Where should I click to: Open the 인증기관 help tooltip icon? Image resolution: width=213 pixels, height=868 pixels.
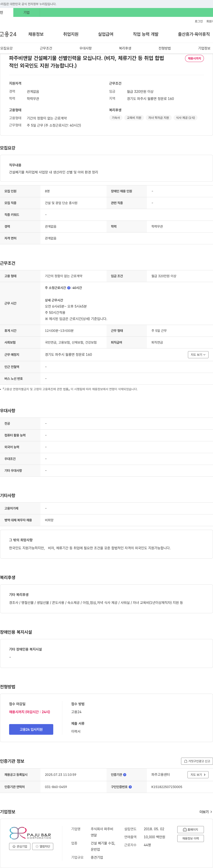[125, 775]
